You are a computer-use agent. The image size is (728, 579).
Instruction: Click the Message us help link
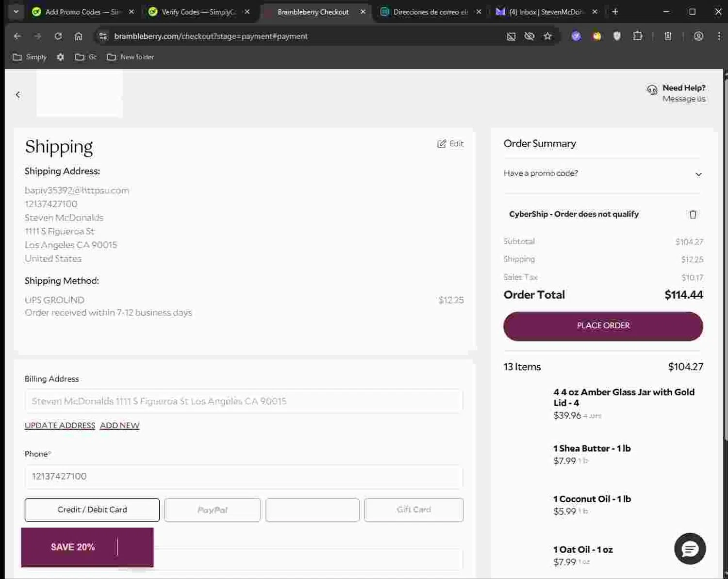coord(684,99)
